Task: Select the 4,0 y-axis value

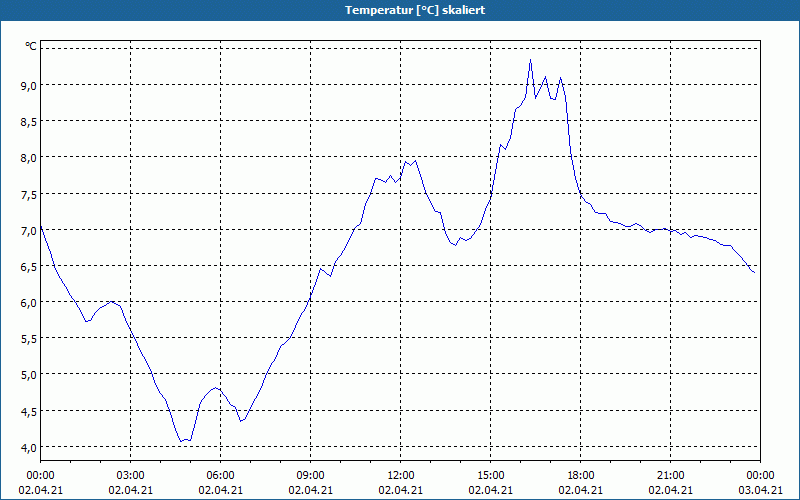Action: (29, 448)
